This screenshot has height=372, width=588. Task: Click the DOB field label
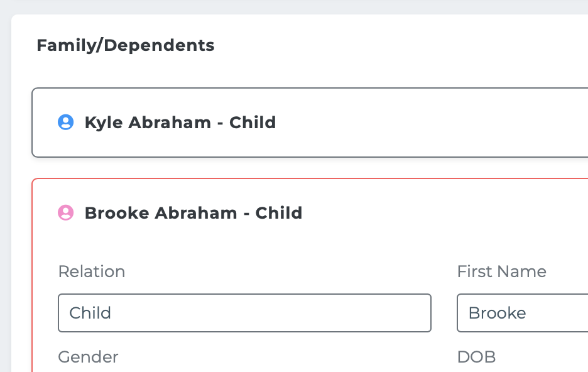[x=477, y=357]
